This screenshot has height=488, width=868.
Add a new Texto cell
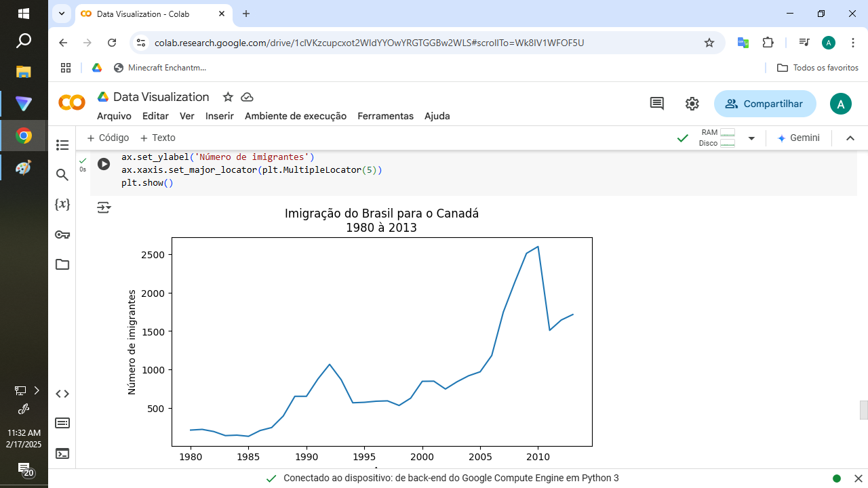[157, 138]
